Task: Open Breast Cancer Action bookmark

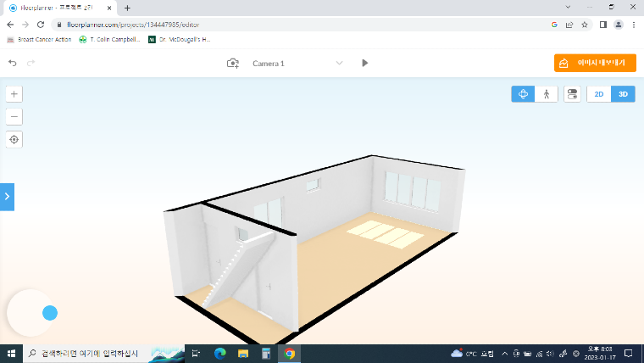Action: click(x=38, y=39)
